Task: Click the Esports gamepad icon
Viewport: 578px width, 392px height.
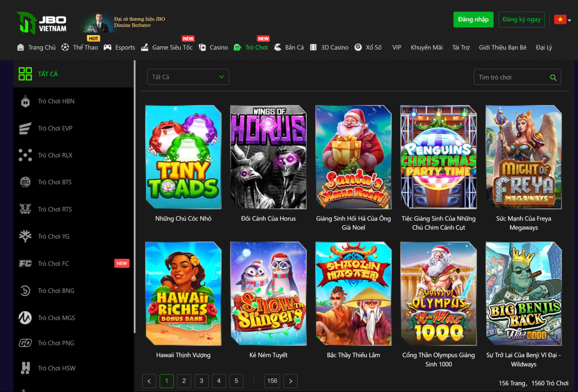Action: pos(108,47)
